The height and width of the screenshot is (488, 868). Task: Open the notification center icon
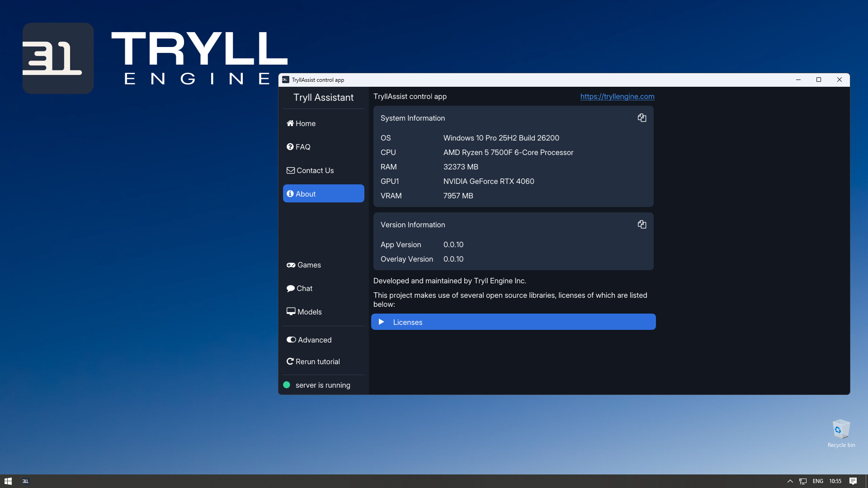[853, 481]
